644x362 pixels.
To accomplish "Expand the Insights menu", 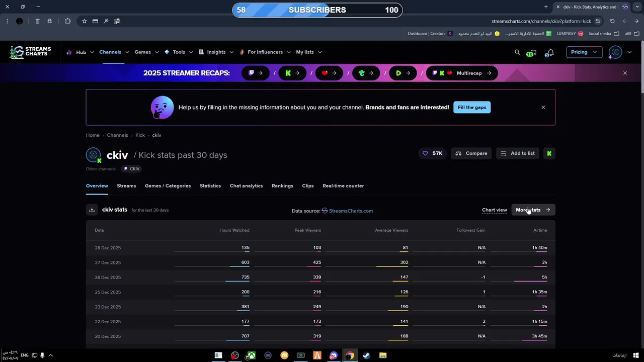I will click(216, 52).
